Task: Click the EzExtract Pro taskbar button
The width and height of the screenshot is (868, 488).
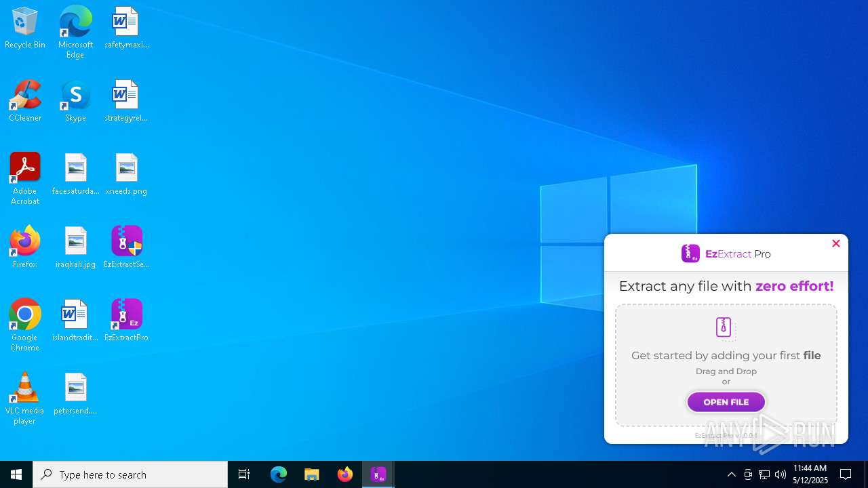Action: point(378,474)
